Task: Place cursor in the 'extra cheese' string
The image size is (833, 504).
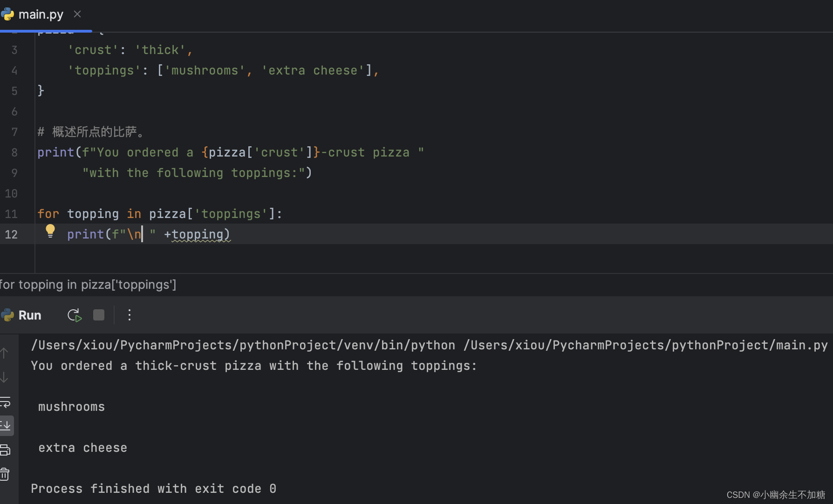Action: 313,70
